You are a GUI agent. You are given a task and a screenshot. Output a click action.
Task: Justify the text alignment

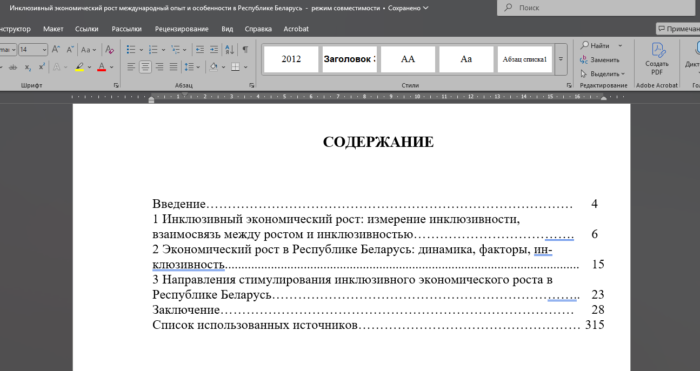tap(173, 67)
